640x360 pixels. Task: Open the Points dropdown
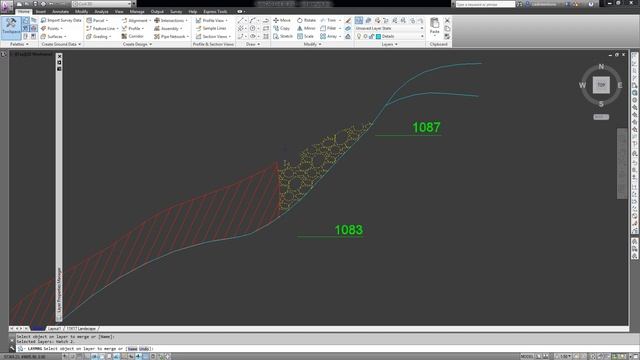(x=52, y=28)
